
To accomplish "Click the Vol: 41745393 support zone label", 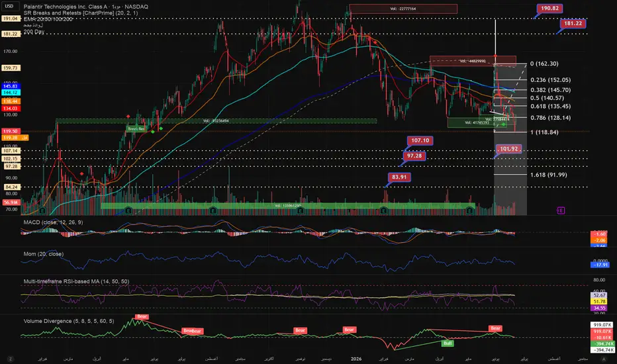I will [x=477, y=123].
